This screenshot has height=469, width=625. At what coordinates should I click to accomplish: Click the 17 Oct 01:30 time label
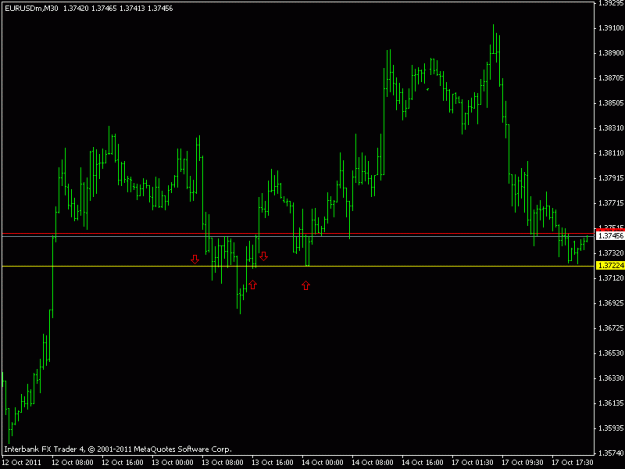click(473, 463)
